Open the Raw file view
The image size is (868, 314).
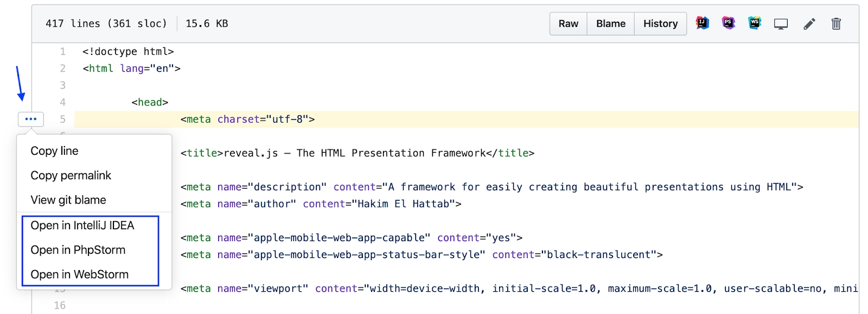(569, 24)
